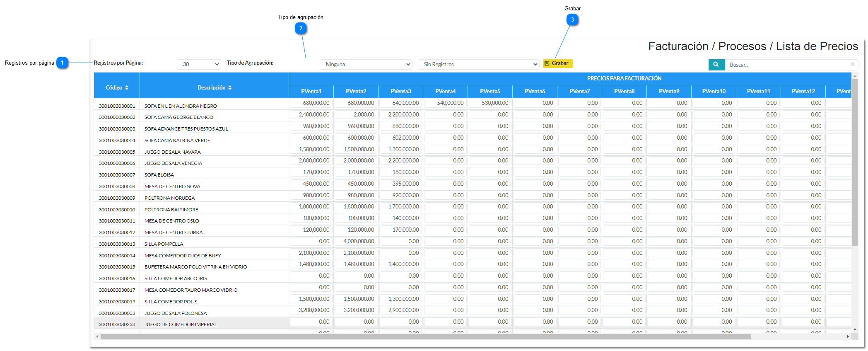
Task: Click PVenta3 field of SOFA ELOISA
Action: tap(400, 172)
